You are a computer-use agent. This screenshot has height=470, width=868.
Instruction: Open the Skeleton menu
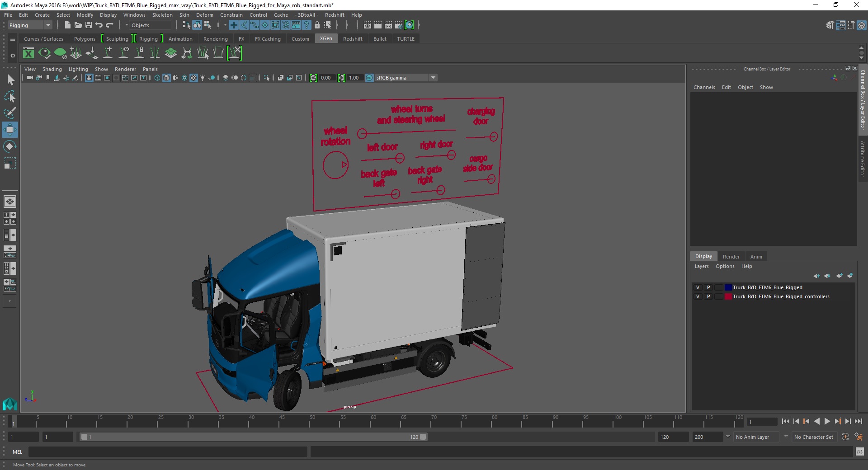[x=162, y=15]
